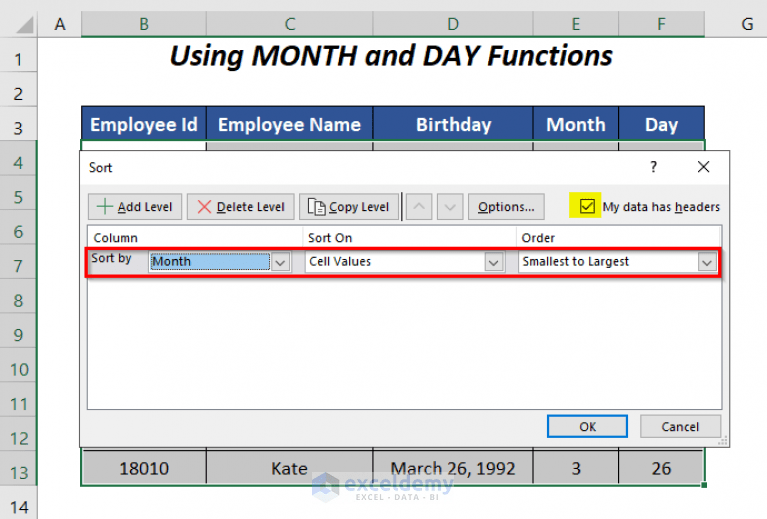The height and width of the screenshot is (519, 767).
Task: Cancel the Sort dialog
Action: coord(680,427)
